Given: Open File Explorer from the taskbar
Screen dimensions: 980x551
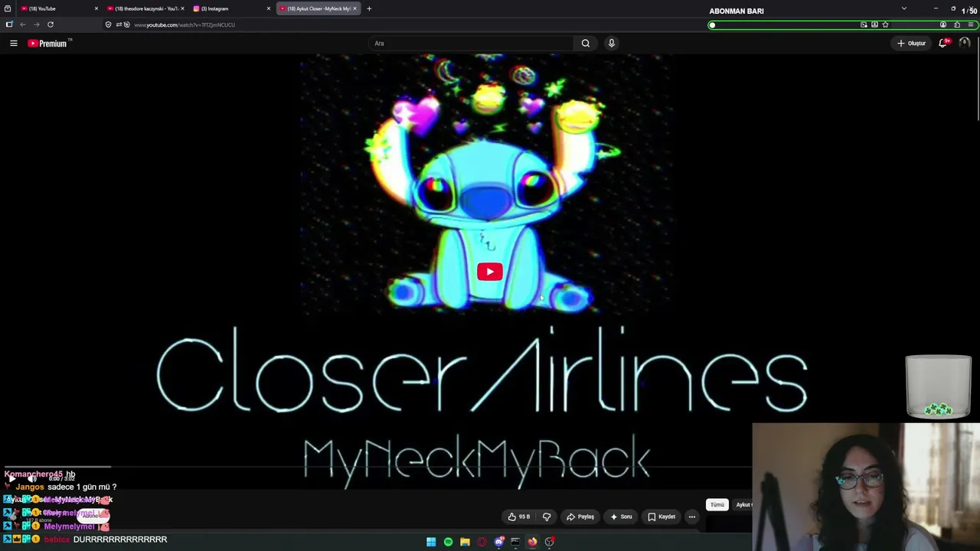Looking at the screenshot, I should point(465,542).
